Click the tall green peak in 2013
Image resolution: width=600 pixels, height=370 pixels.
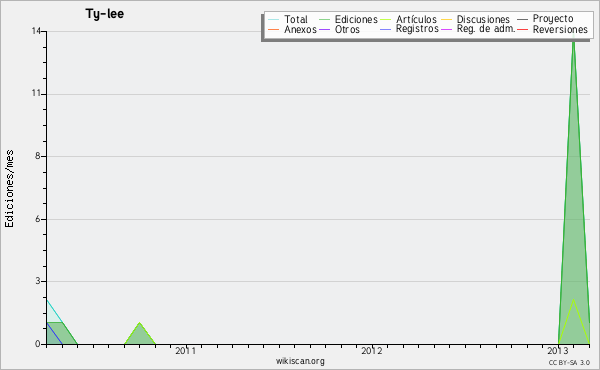click(573, 191)
